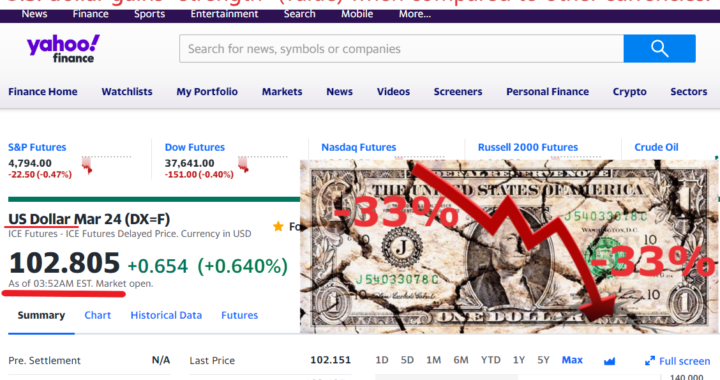Click the S&P Futures 4,794.00 value
The width and height of the screenshot is (720, 380).
tap(30, 163)
